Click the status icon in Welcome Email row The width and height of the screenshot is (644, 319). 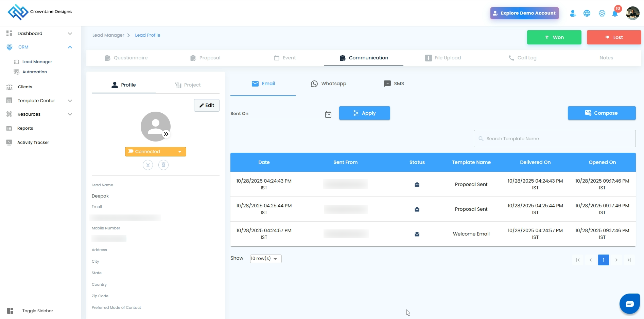pyautogui.click(x=417, y=234)
